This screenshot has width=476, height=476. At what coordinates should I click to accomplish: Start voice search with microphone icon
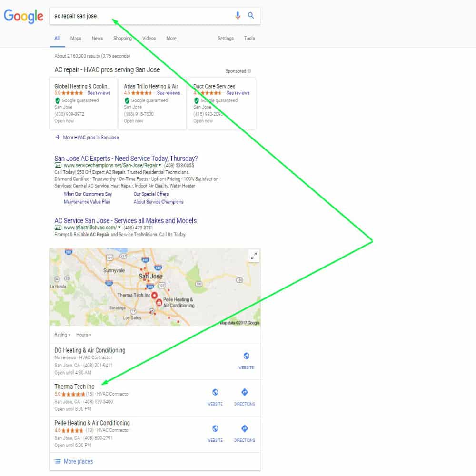[238, 15]
